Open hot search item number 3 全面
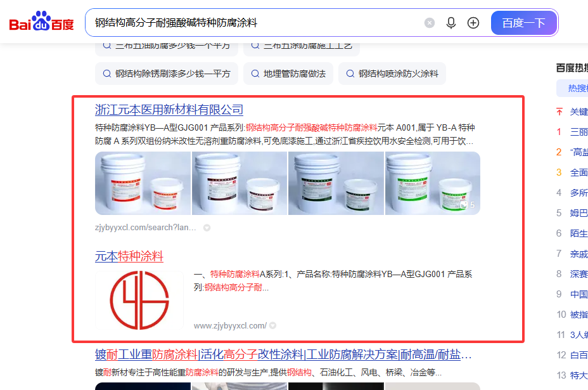The image size is (588, 390). pyautogui.click(x=578, y=172)
